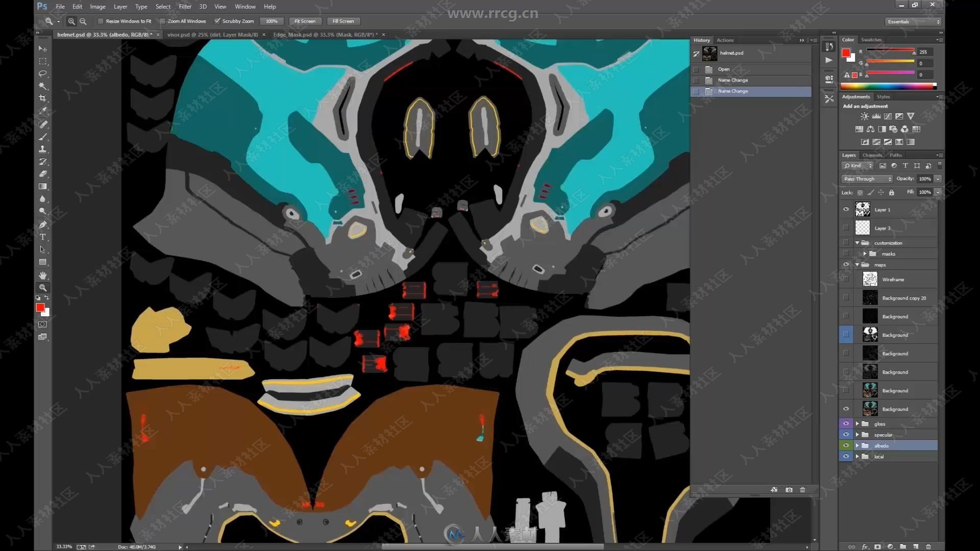Drag the Red channel slider
The height and width of the screenshot is (551, 980).
click(x=912, y=53)
